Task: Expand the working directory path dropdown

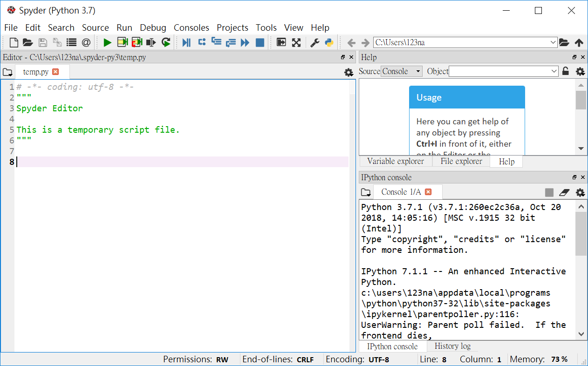Action: point(553,42)
